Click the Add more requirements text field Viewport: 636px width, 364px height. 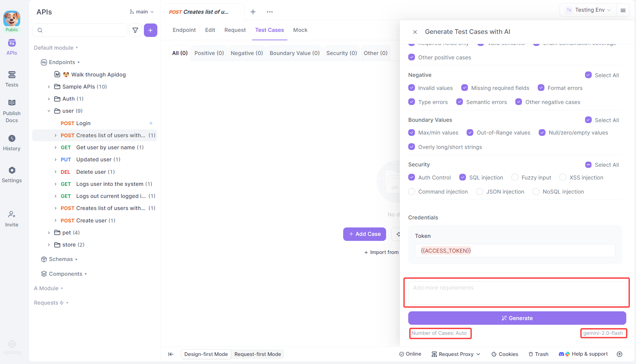[x=517, y=293]
